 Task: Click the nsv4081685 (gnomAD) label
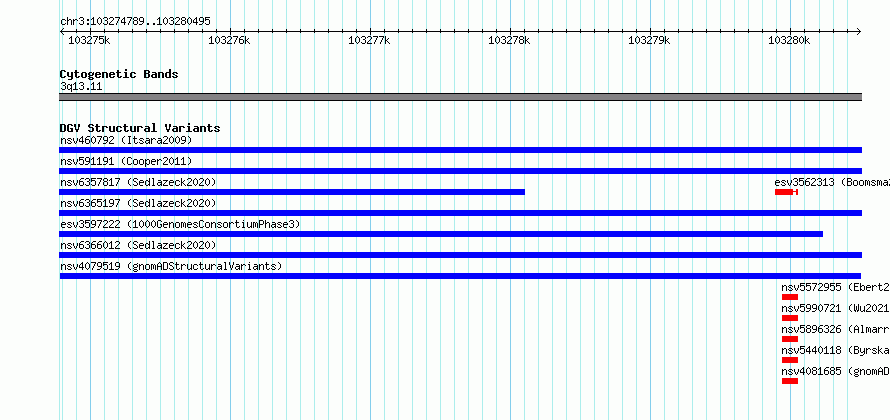click(x=836, y=371)
